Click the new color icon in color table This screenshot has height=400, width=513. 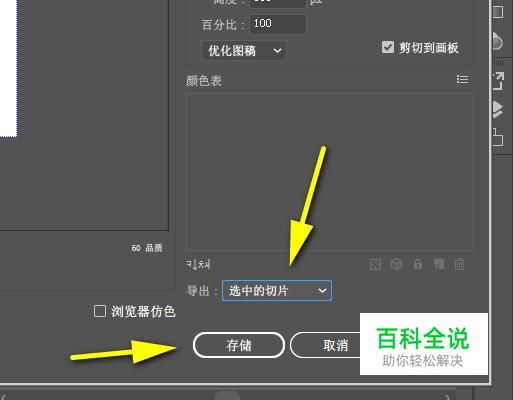(x=439, y=264)
